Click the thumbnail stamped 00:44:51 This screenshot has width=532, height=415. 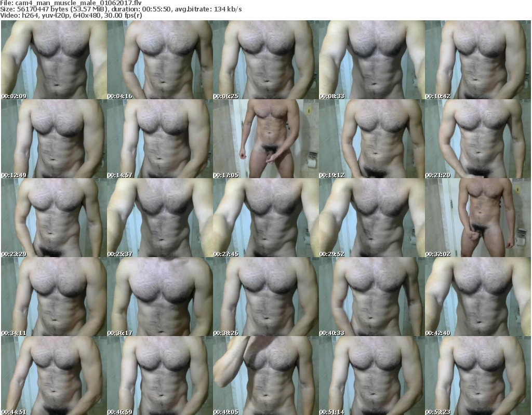pyautogui.click(x=54, y=376)
